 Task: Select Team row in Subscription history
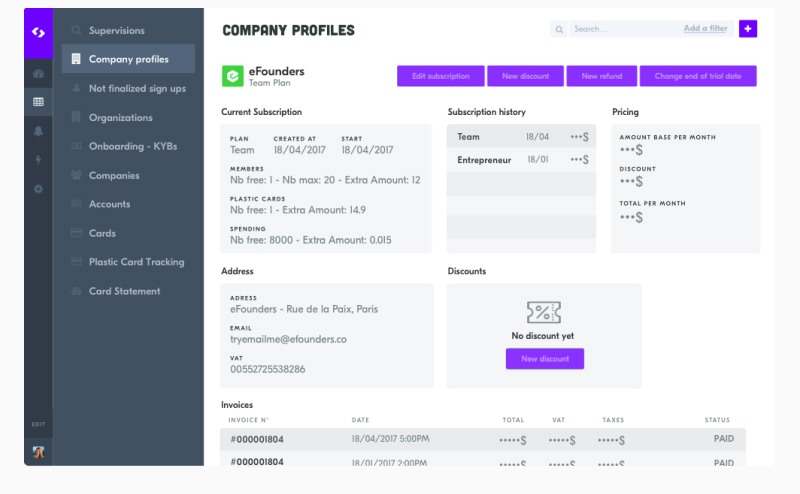(x=521, y=136)
